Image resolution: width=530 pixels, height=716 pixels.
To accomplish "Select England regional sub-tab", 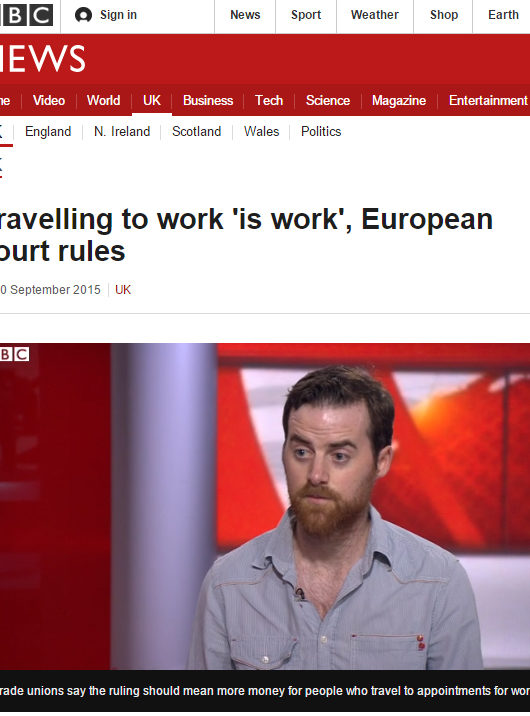I will (48, 132).
